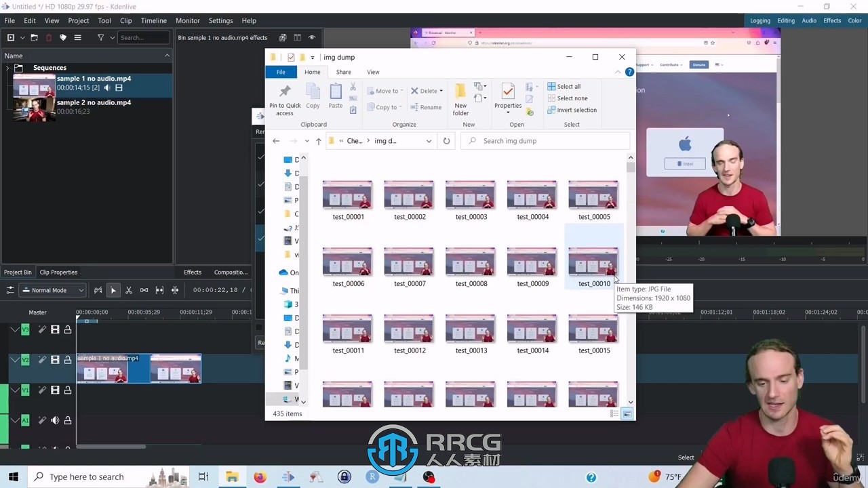Click New folder in Explorer ribbon

(460, 100)
